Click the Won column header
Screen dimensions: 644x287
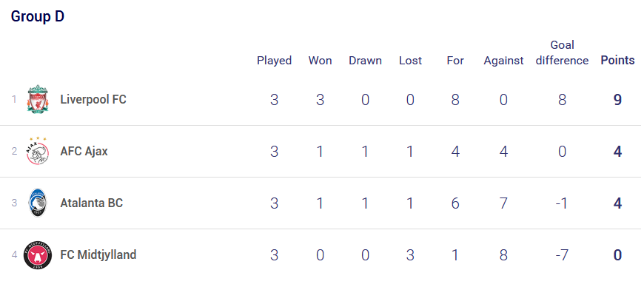[320, 61]
